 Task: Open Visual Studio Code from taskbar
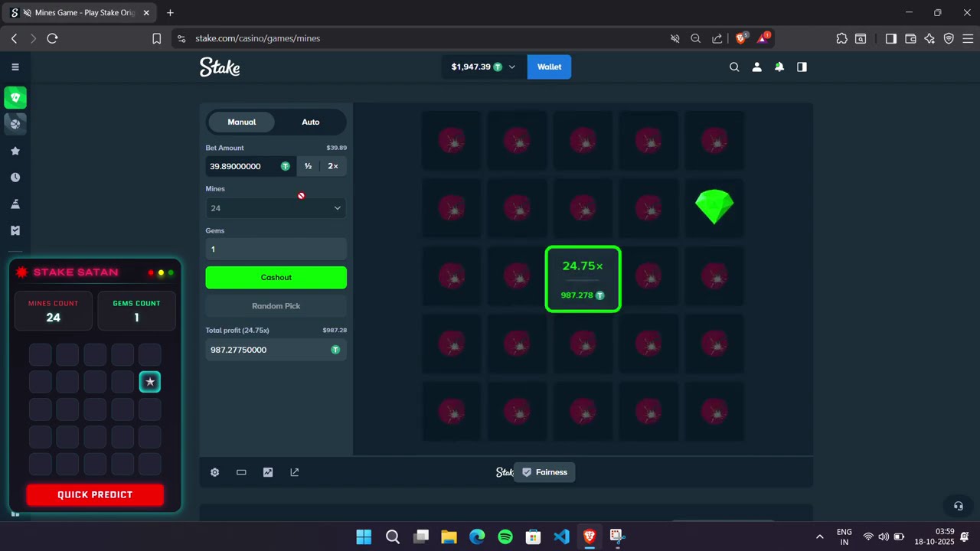pyautogui.click(x=561, y=536)
